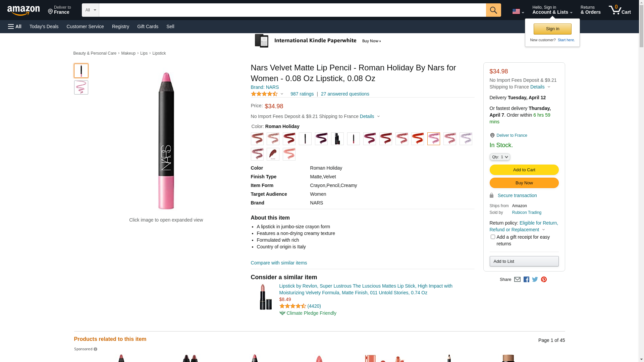This screenshot has height=362, width=644.
Task: Share the product via email icon
Action: click(x=517, y=280)
